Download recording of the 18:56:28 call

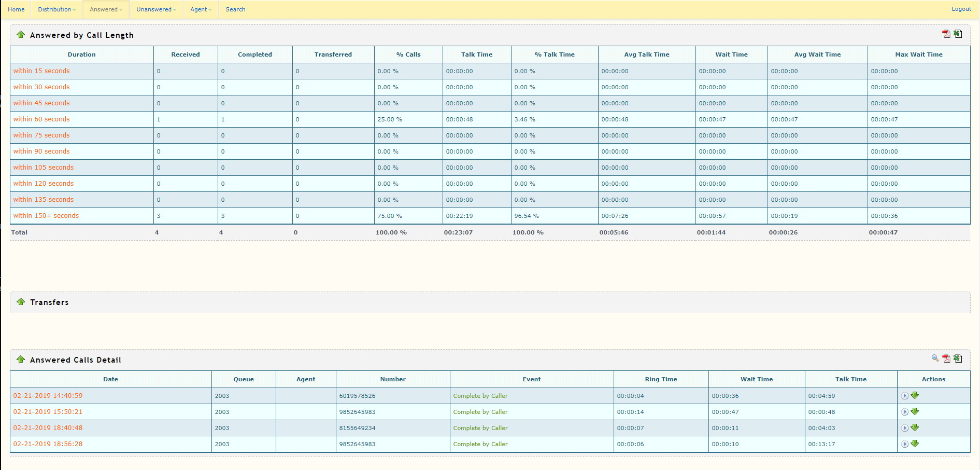coord(915,444)
